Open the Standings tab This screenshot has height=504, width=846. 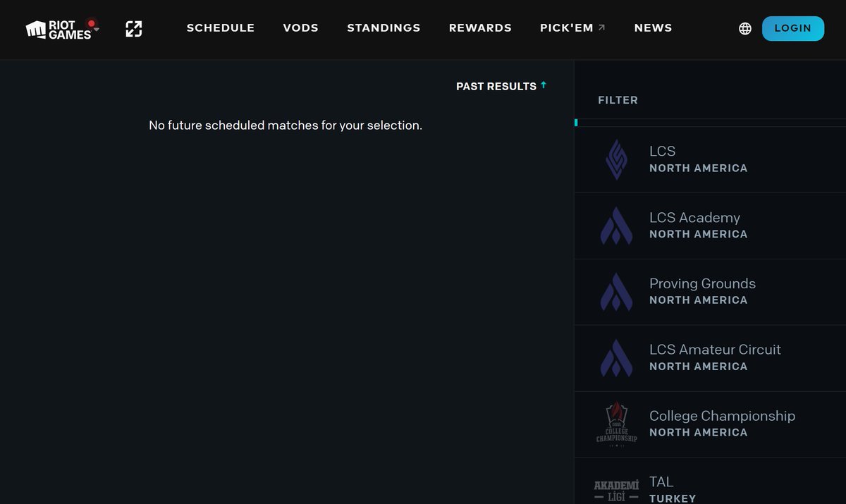[384, 28]
